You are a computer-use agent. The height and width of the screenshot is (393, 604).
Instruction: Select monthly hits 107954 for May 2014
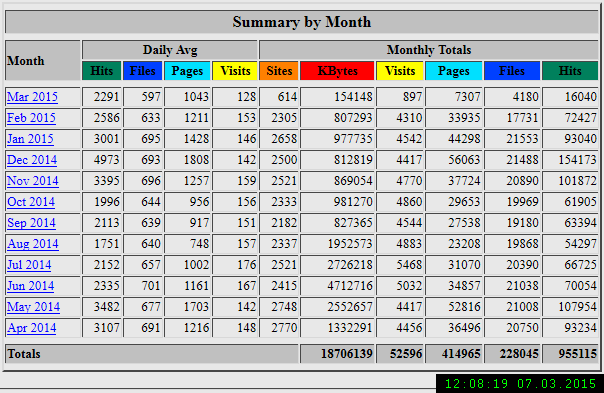[x=577, y=307]
